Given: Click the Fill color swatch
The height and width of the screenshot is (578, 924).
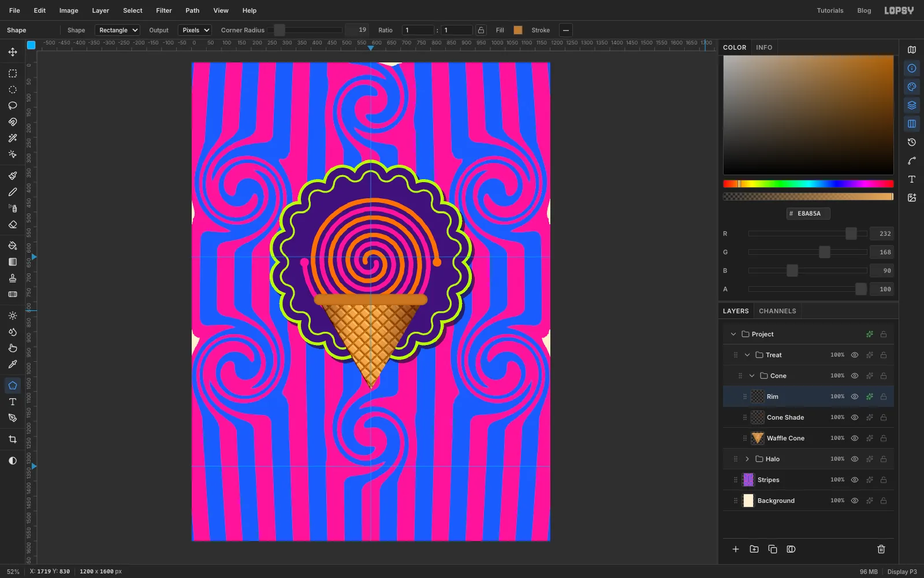Looking at the screenshot, I should (518, 30).
